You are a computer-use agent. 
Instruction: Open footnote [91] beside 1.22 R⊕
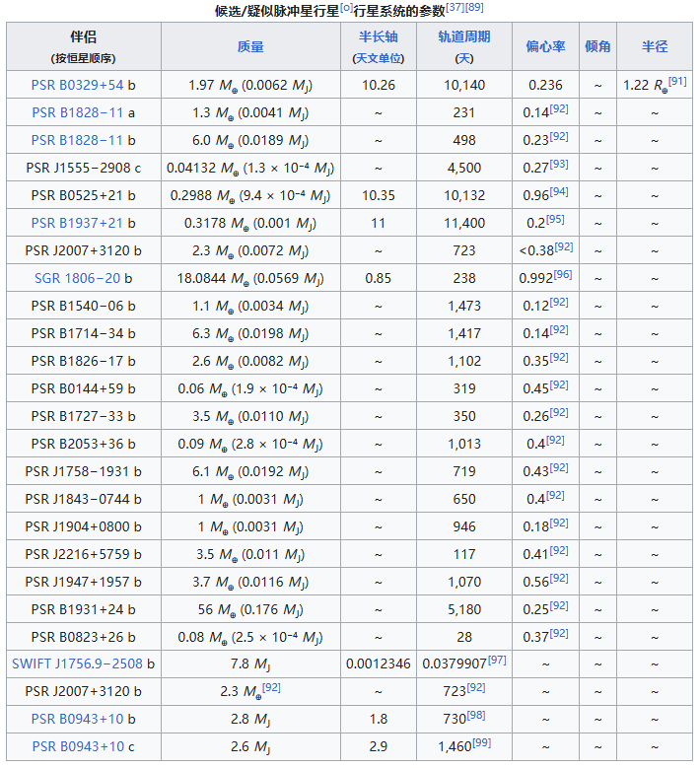677,81
